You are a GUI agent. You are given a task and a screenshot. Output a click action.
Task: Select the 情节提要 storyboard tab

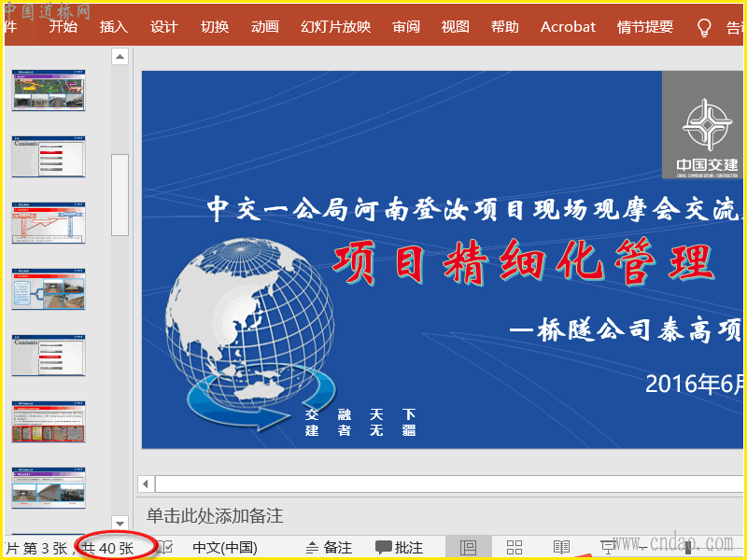pos(645,27)
